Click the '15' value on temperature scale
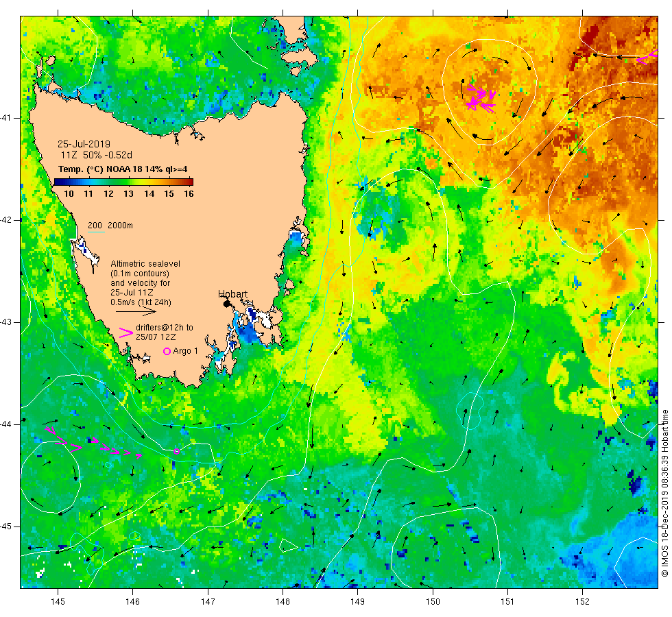This screenshot has height=617, width=672. coord(169,193)
